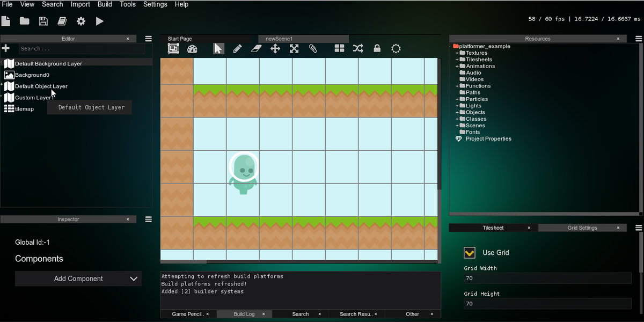Switch to the newScene1 tab
Screen dimensions: 644x322
point(279,39)
